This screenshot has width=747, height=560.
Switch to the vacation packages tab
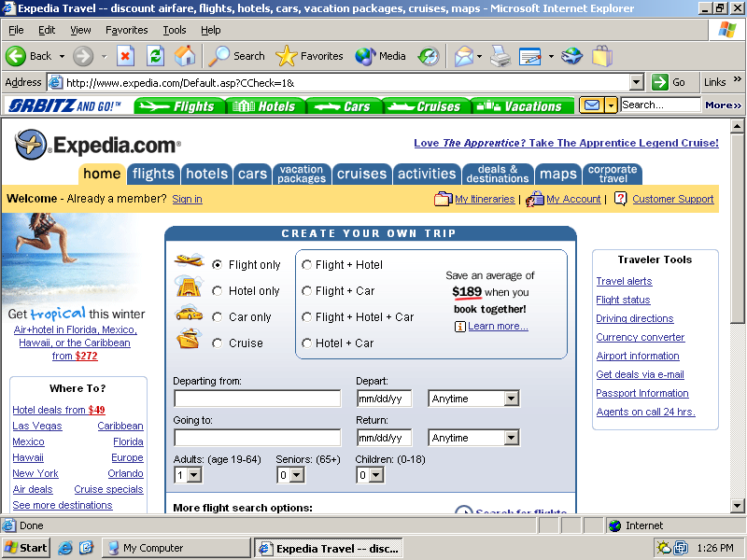pyautogui.click(x=302, y=174)
